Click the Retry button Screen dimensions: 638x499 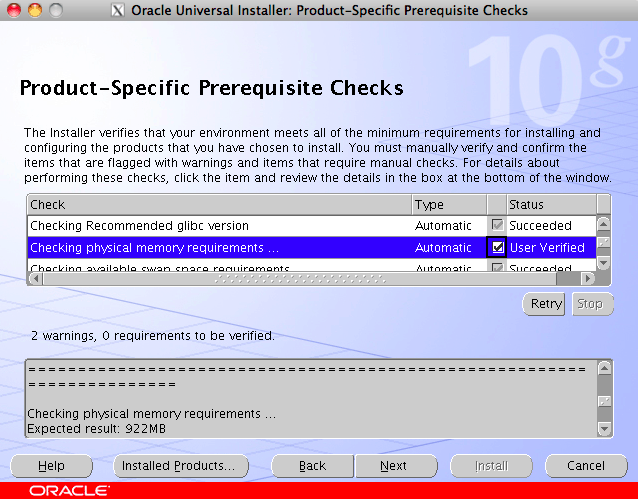pyautogui.click(x=546, y=304)
